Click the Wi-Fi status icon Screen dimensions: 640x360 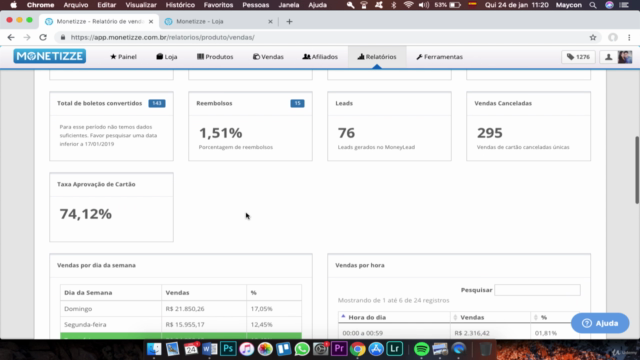pyautogui.click(x=408, y=5)
